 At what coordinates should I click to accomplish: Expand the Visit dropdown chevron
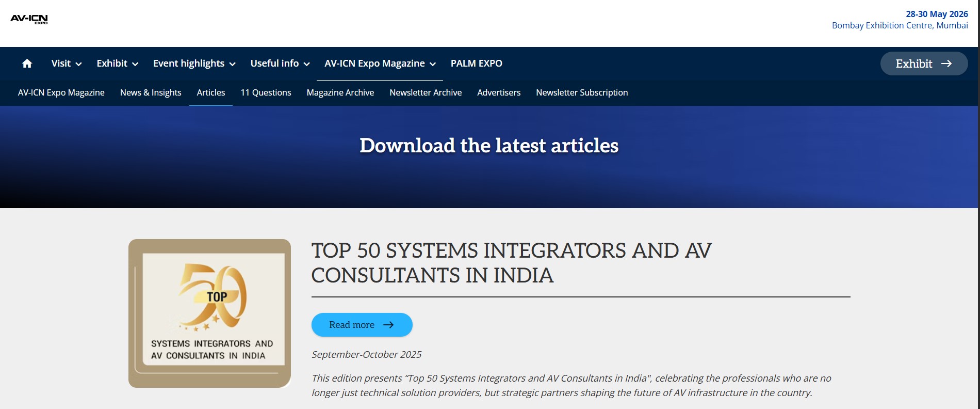coord(79,64)
